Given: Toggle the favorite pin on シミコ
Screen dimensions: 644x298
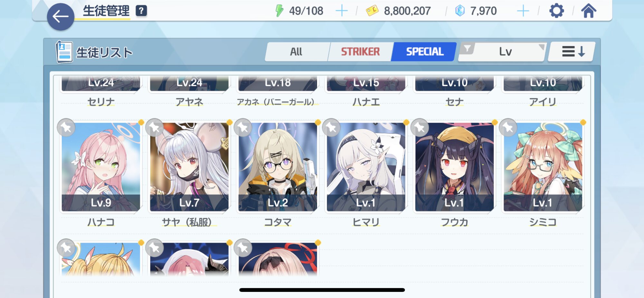Looking at the screenshot, I should coord(508,128).
